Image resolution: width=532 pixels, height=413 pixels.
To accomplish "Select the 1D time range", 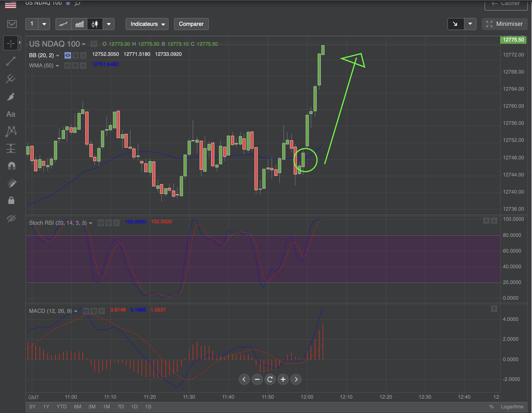I will click(x=134, y=407).
